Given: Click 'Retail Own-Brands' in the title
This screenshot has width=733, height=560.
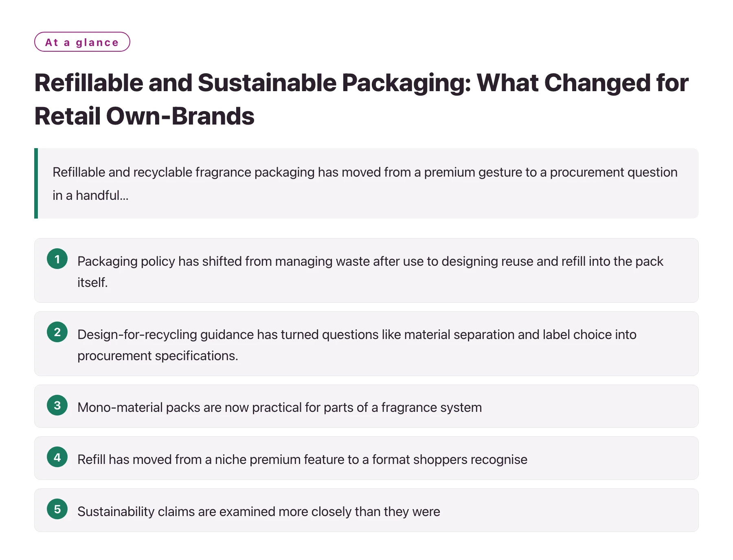Looking at the screenshot, I should (x=145, y=116).
